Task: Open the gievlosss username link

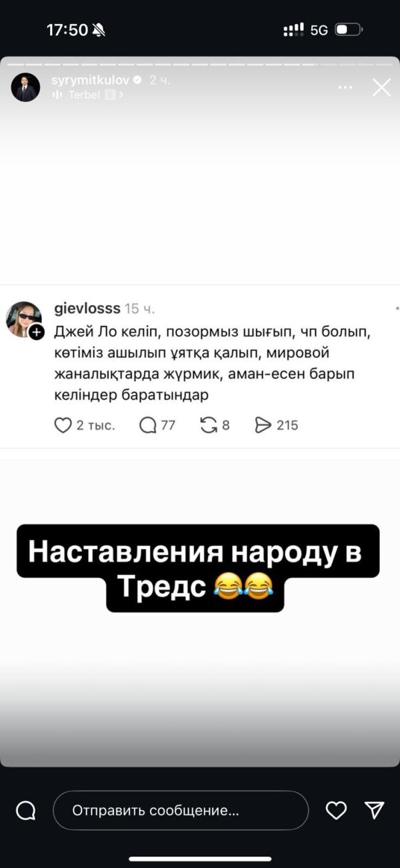Action: tap(87, 308)
